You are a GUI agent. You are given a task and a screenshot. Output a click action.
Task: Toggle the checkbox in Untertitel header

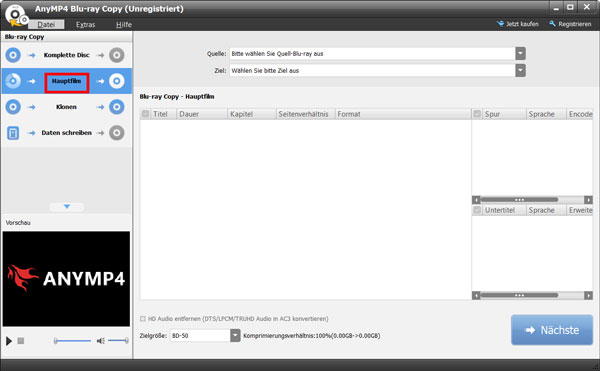pyautogui.click(x=477, y=210)
